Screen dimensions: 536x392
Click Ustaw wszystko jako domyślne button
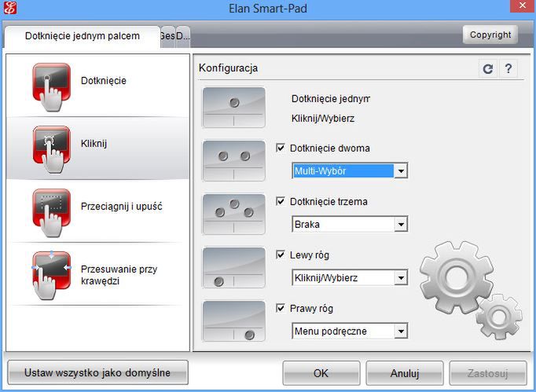[97, 372]
